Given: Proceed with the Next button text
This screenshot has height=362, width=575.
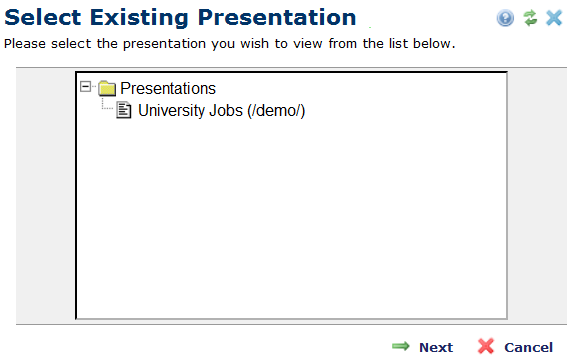Looking at the screenshot, I should [436, 347].
